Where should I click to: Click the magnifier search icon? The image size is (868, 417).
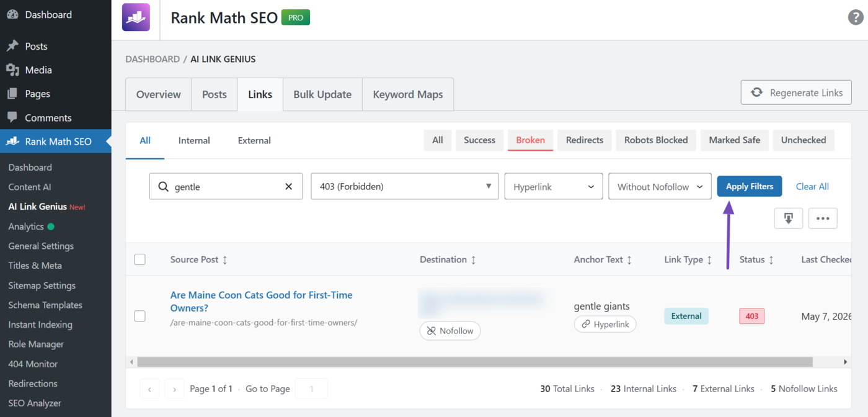tap(163, 186)
